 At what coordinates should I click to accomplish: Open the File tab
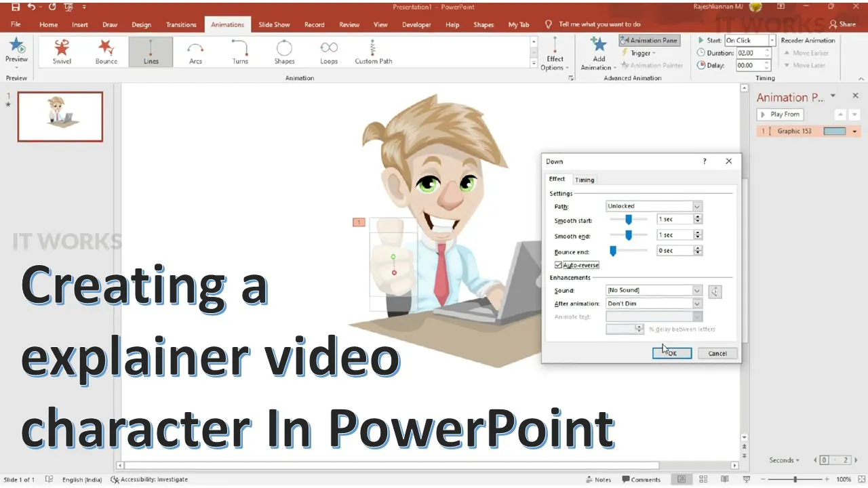16,24
